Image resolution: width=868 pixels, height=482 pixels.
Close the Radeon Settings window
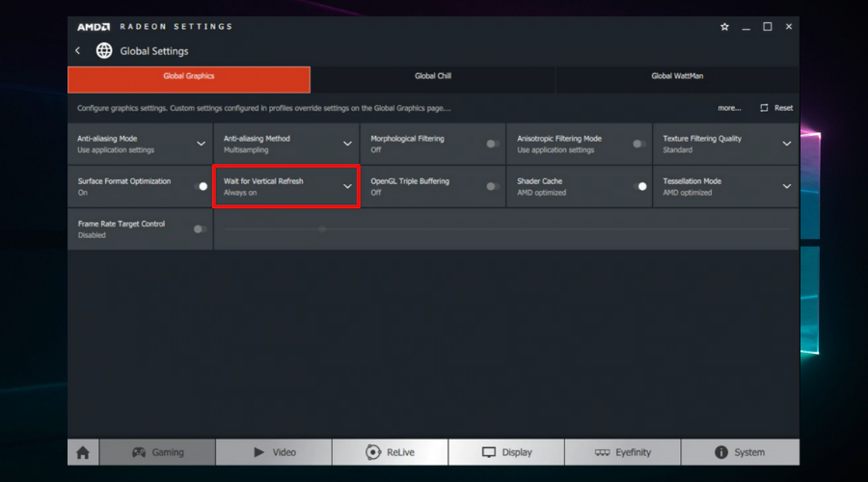(789, 27)
